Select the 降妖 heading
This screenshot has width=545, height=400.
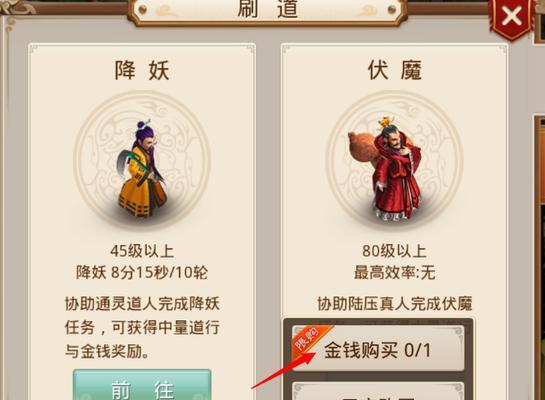[142, 70]
